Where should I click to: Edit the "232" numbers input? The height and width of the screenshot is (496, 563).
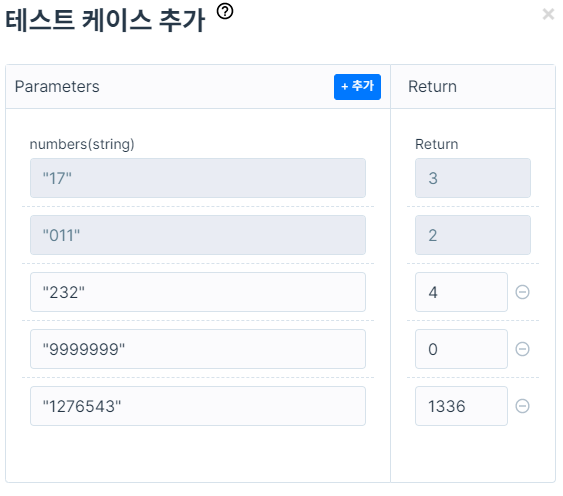point(198,292)
